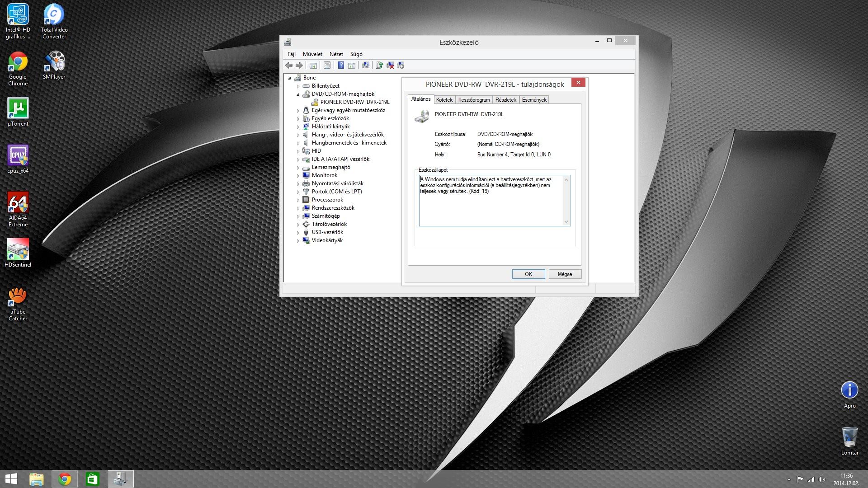Select PIONEER DVD-RW DVR-219L tree item

[x=355, y=102]
